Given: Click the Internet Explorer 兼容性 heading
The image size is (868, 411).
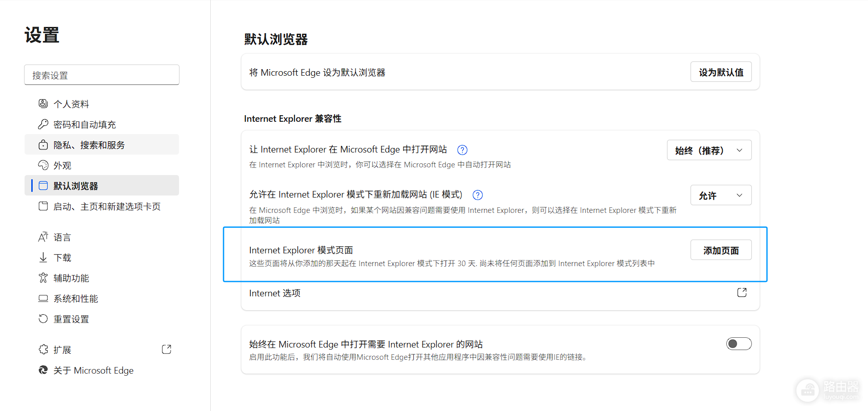Looking at the screenshot, I should [x=293, y=119].
